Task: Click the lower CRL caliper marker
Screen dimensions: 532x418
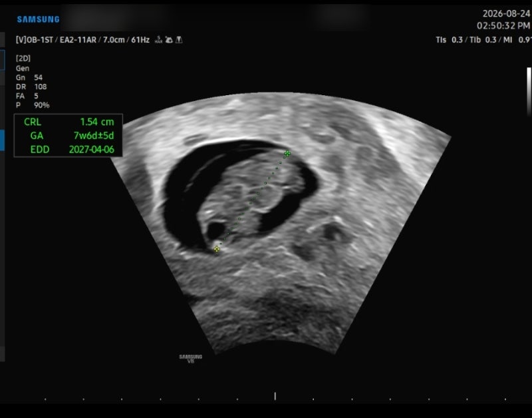Action: tap(217, 249)
